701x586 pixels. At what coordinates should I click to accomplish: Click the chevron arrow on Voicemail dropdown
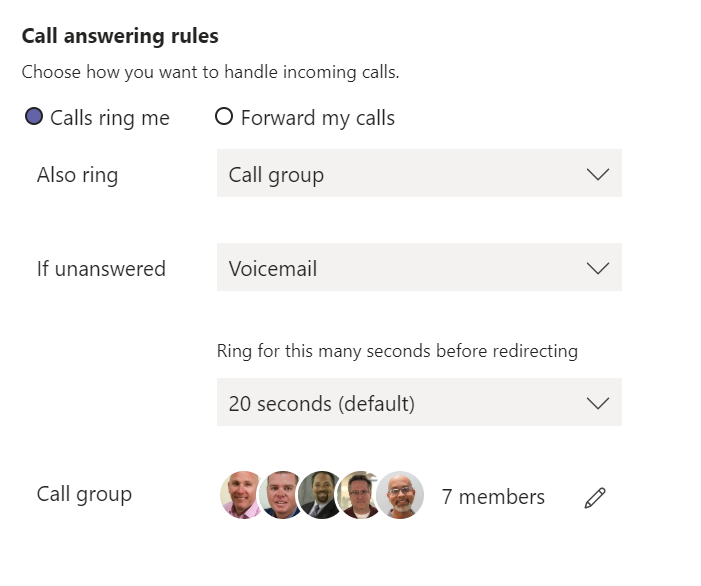tap(597, 268)
